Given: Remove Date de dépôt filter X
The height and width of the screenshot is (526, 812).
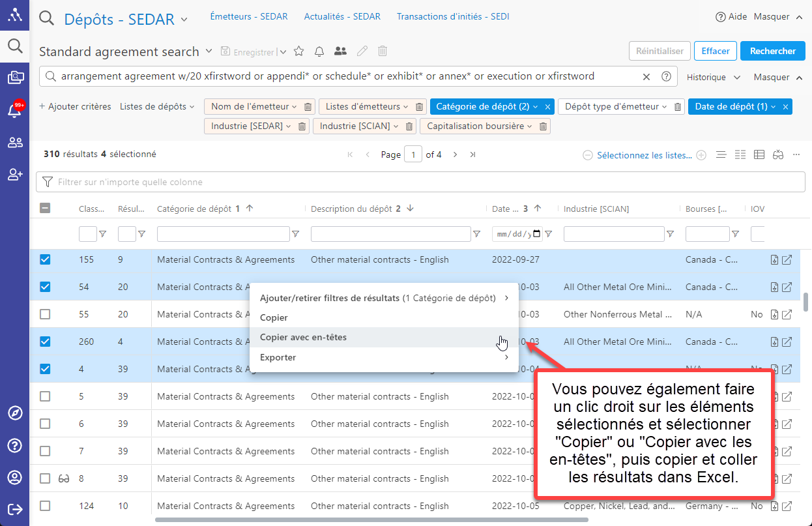Looking at the screenshot, I should [785, 107].
